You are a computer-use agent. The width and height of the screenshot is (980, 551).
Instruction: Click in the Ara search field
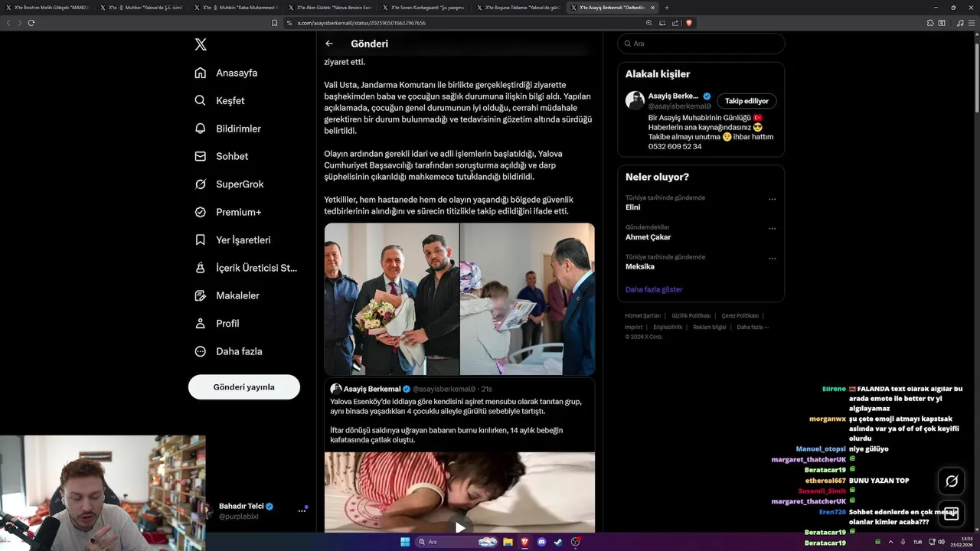click(701, 44)
